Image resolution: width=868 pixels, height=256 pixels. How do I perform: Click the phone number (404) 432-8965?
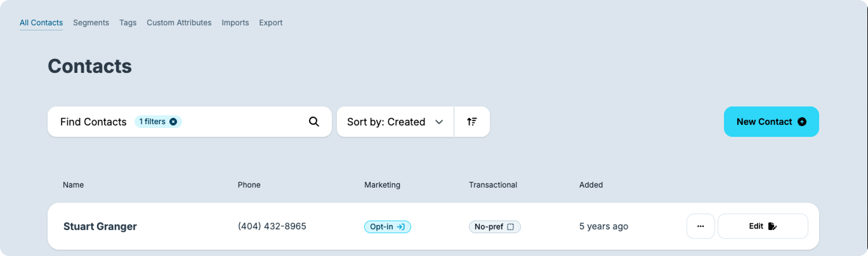[272, 226]
